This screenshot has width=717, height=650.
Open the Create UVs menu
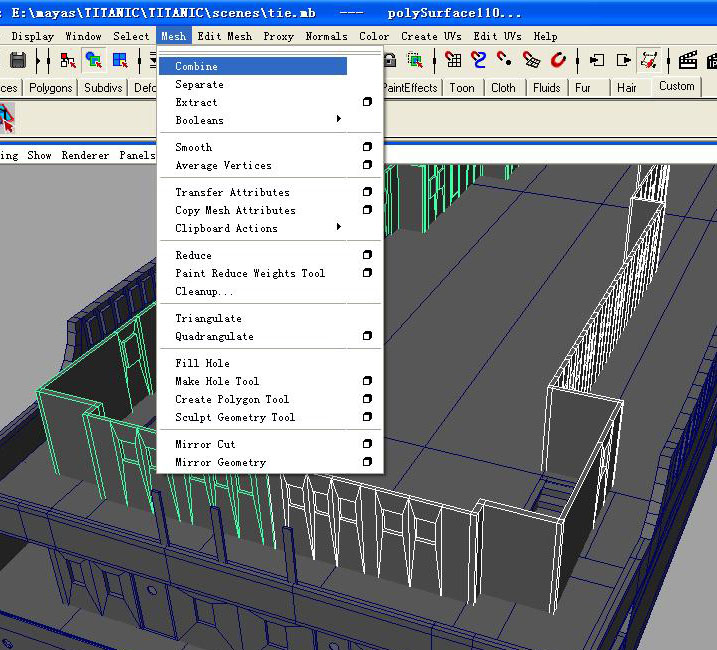[x=431, y=36]
